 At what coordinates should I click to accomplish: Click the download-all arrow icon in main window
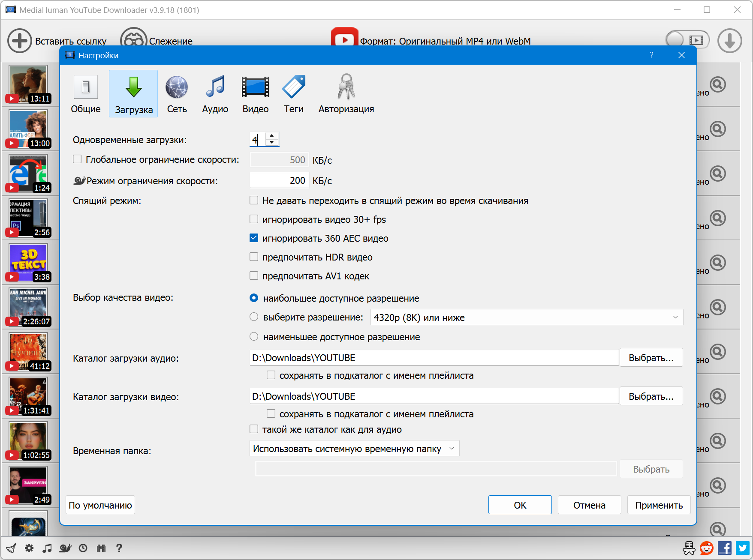729,41
